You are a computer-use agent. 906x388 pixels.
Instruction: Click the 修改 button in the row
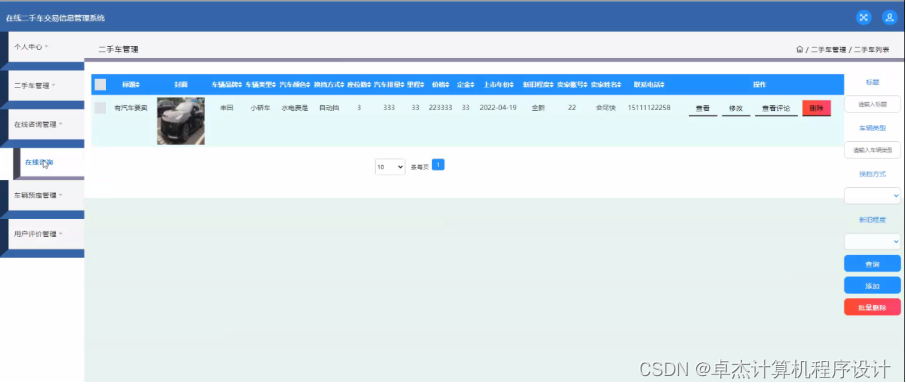click(x=736, y=109)
